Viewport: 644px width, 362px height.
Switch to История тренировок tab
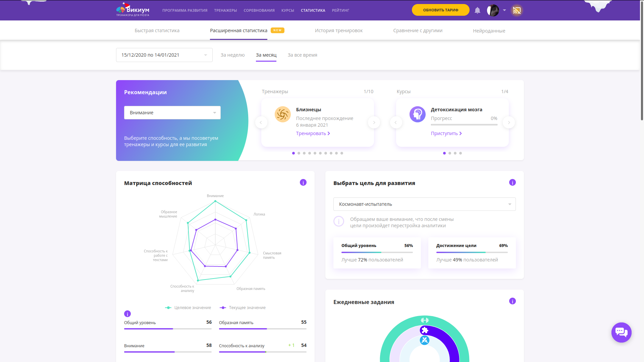338,30
